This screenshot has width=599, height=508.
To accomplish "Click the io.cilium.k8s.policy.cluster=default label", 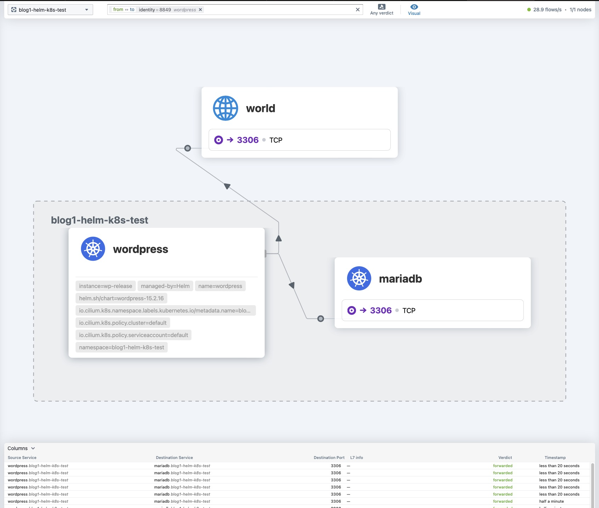I will 123,323.
